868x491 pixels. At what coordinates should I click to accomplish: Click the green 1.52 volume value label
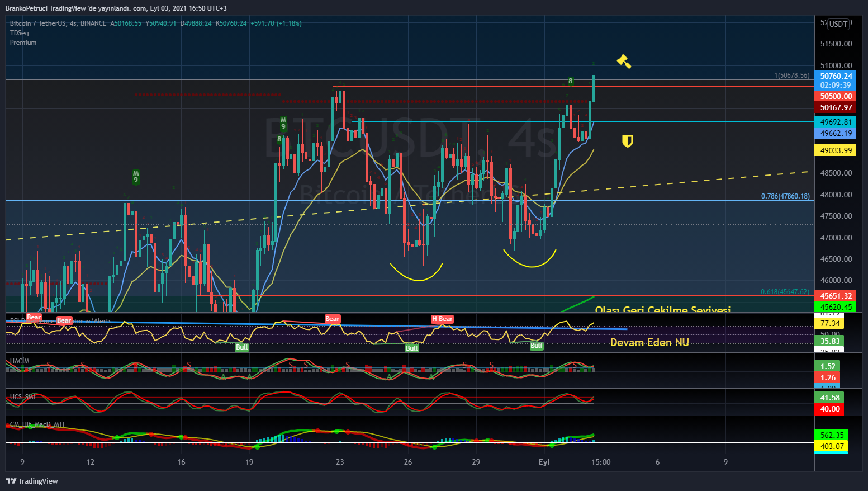[x=828, y=366]
